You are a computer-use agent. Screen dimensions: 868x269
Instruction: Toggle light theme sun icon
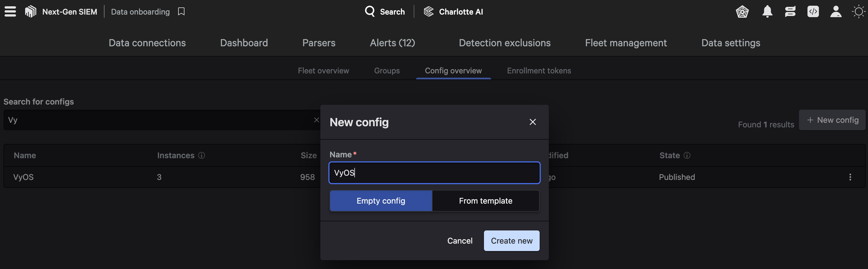[858, 11]
